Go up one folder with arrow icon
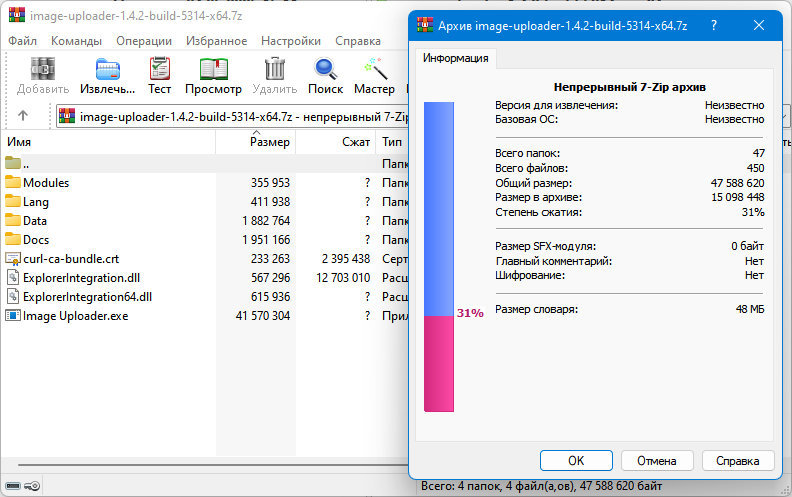The image size is (792, 497). pos(23,116)
